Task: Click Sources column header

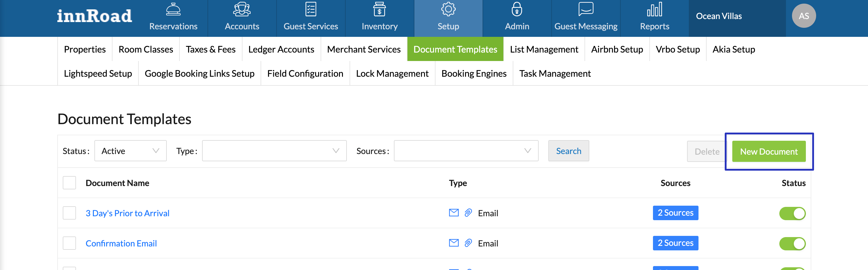Action: coord(675,183)
